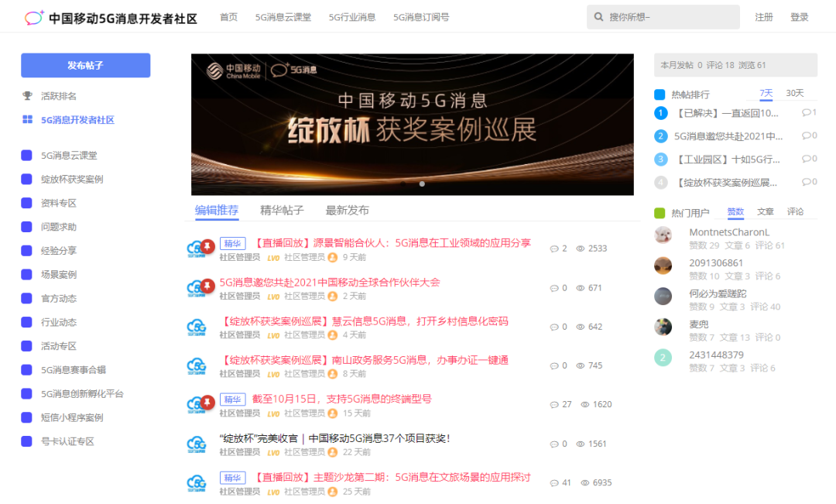Click the square icon next to 5G消息赛事合辑
Image resolution: width=836 pixels, height=504 pixels.
click(x=26, y=369)
